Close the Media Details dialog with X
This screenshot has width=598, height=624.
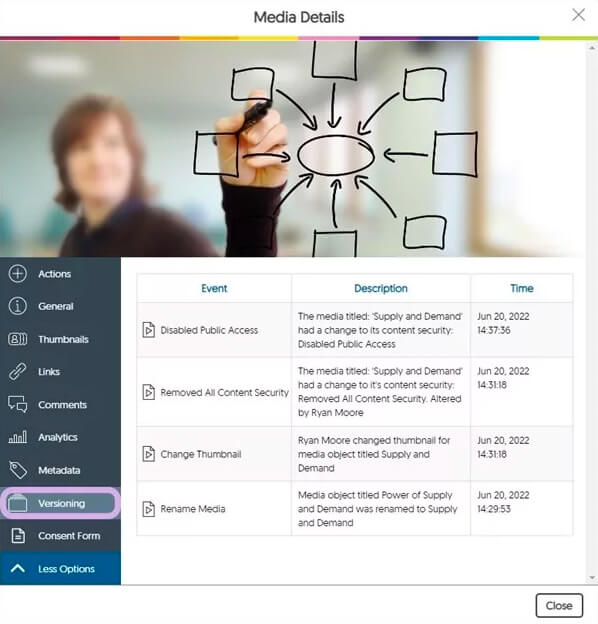(579, 15)
